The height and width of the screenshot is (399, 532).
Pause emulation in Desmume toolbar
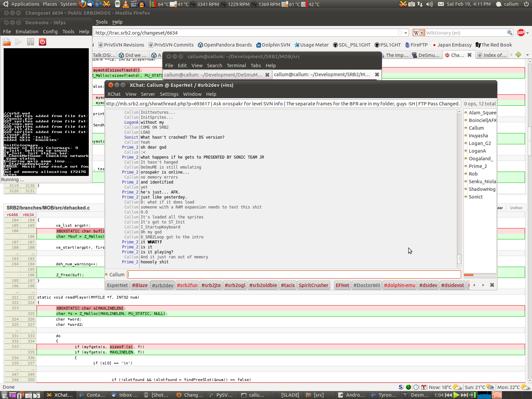31,42
